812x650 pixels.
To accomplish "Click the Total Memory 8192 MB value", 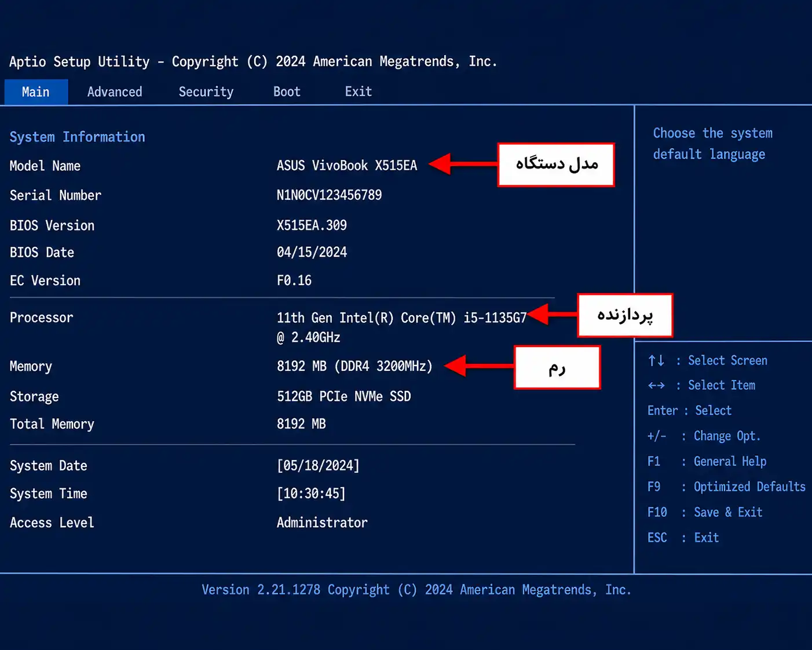I will [x=301, y=424].
